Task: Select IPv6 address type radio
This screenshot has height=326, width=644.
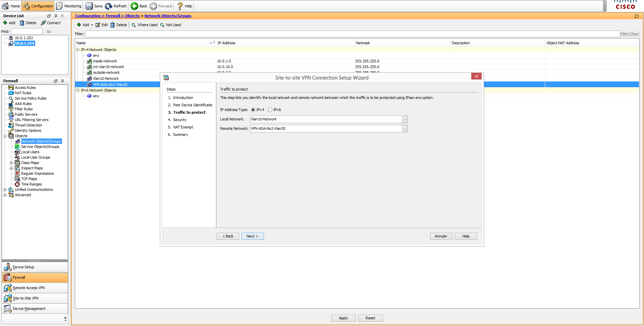Action: [270, 110]
